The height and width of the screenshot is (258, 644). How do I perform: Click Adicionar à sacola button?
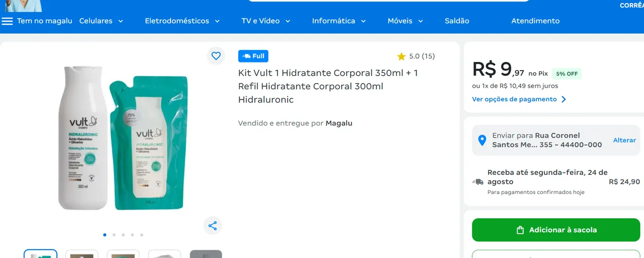click(556, 230)
